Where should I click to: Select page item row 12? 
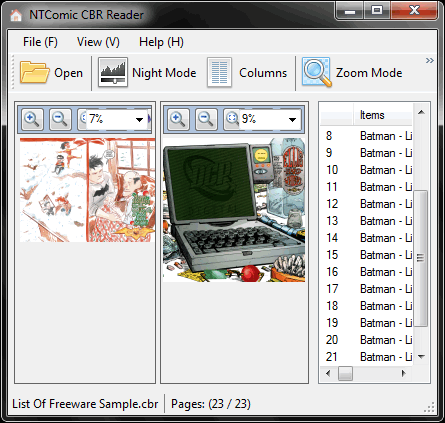pos(366,204)
